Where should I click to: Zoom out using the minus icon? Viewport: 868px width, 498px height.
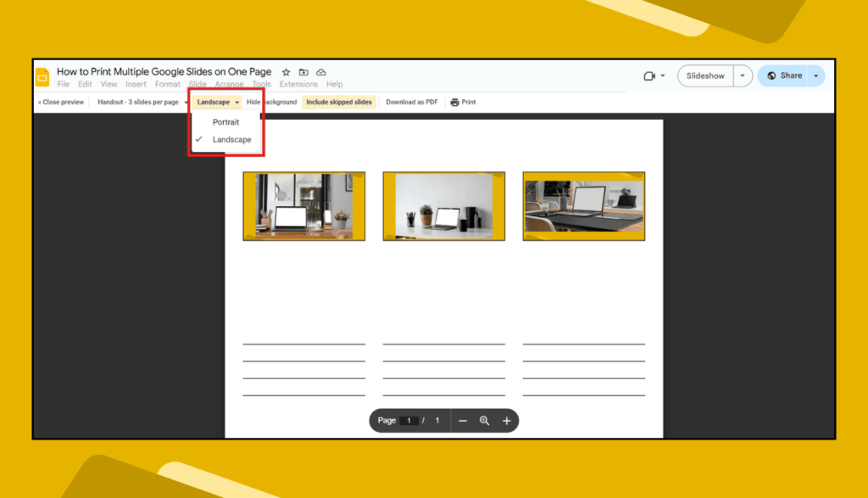[463, 421]
